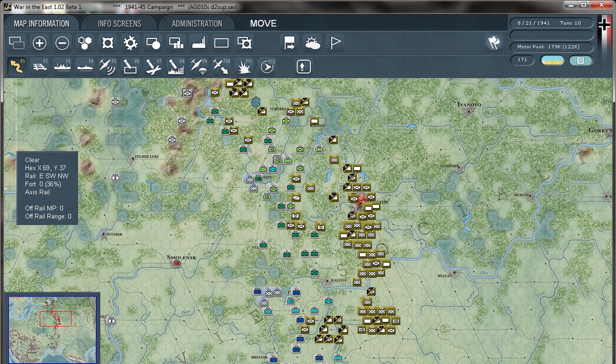Click the empty rectangle unit icon
The image size is (616, 364).
pyautogui.click(x=221, y=43)
